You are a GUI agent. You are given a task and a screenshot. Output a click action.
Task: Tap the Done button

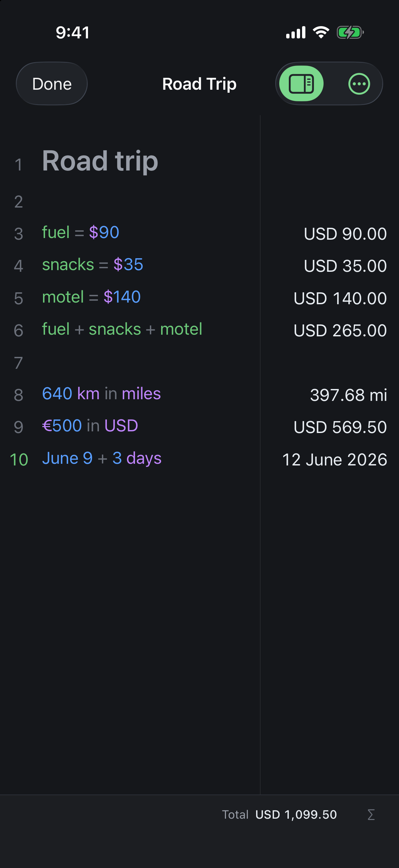pos(52,83)
